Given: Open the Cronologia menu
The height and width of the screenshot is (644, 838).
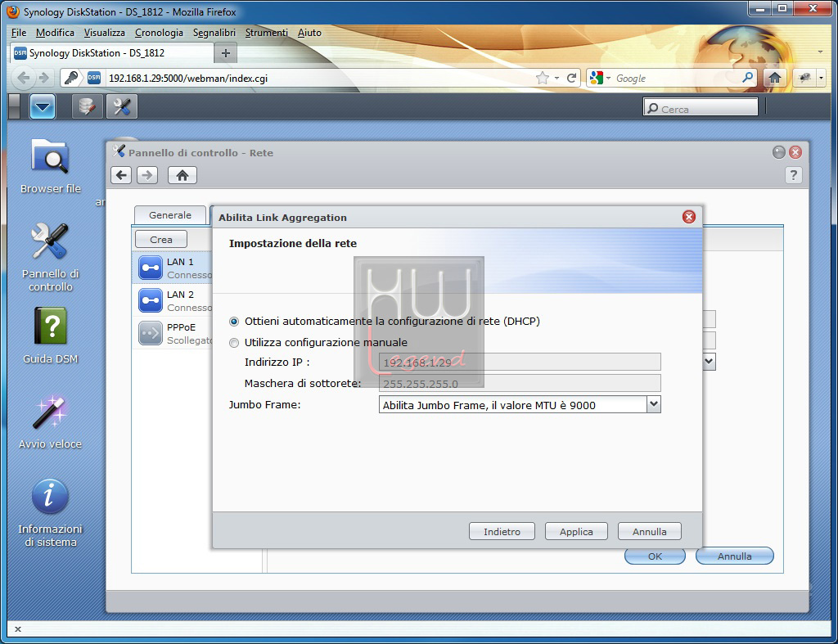Looking at the screenshot, I should pyautogui.click(x=159, y=33).
